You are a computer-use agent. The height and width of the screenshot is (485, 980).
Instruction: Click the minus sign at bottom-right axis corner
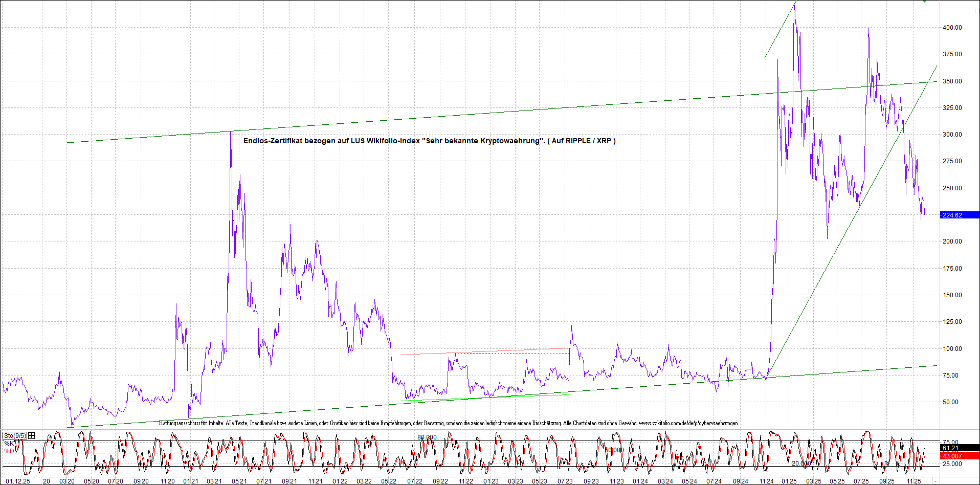(936, 481)
